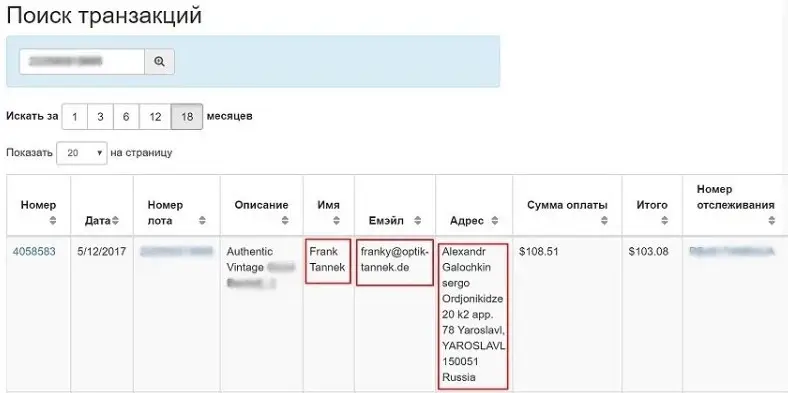
Task: Open transaction number 4058583 link
Action: 34,251
